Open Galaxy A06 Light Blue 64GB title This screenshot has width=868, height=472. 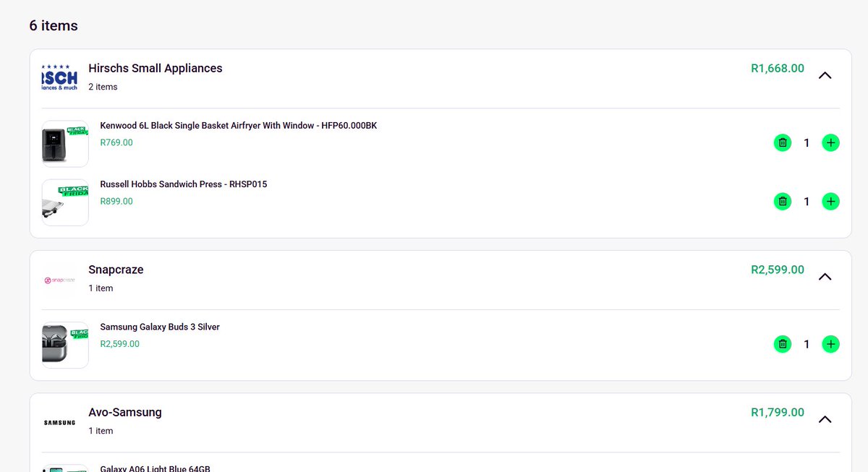(x=155, y=468)
